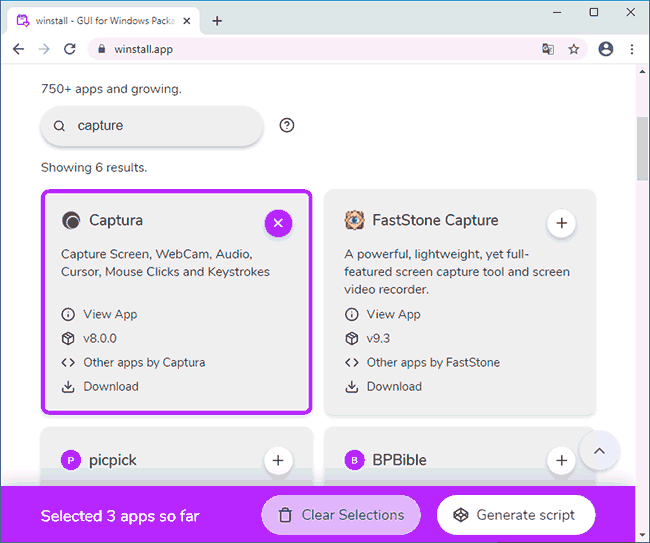Viewport: 650px width, 543px height.
Task: Click the picpick card title
Action: pos(112,460)
